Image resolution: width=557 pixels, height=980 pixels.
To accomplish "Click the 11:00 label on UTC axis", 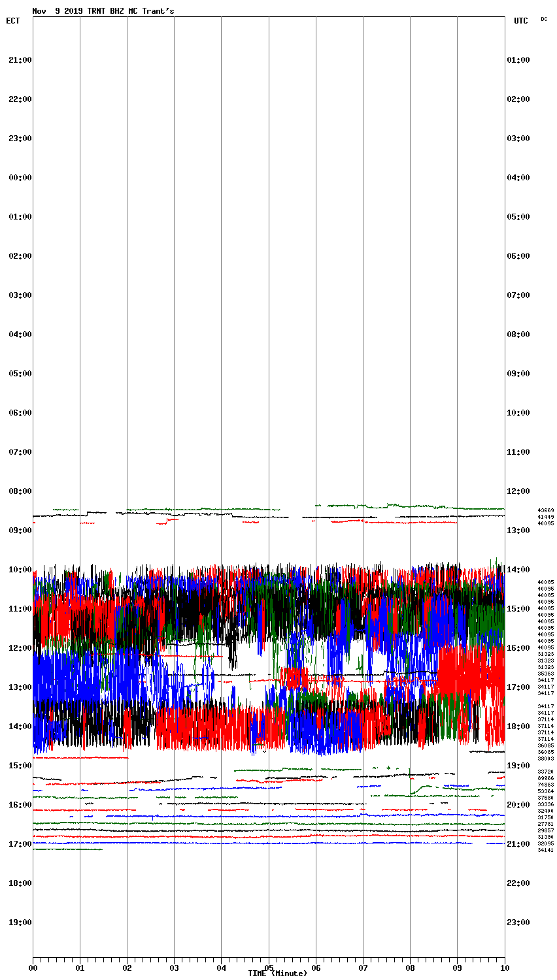I will (x=518, y=452).
